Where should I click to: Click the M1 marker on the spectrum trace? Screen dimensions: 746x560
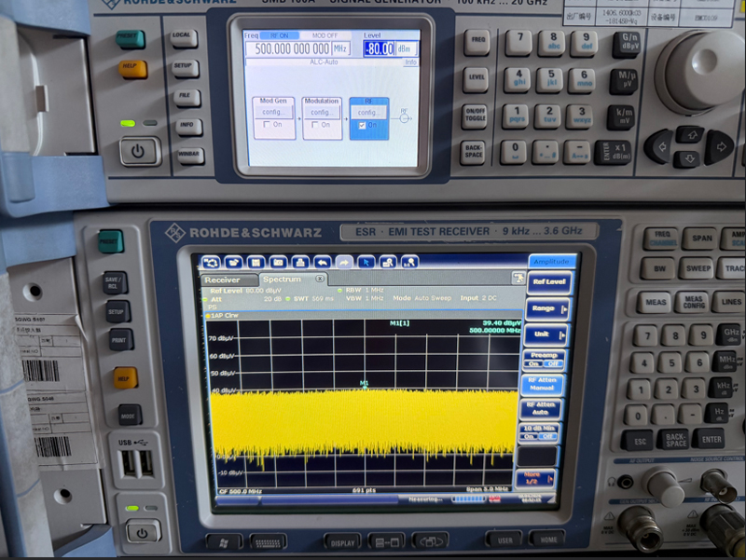[365, 386]
